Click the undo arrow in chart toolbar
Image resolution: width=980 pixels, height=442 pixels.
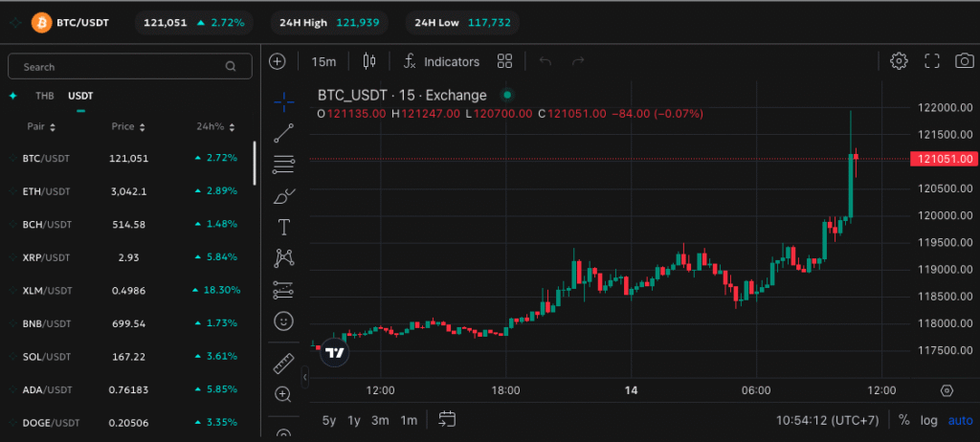tap(545, 61)
